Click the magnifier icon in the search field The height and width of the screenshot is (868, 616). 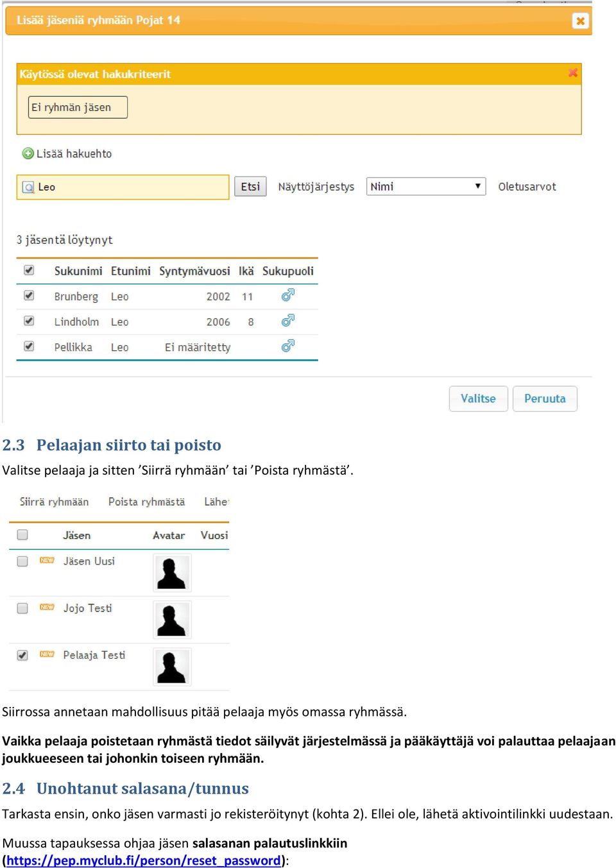pos(29,187)
